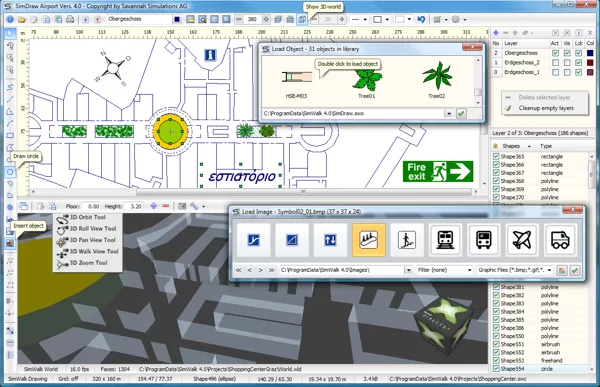Select the Erdgeschoss_2 layer name
Screen dimensions: 600x387
(522, 62)
